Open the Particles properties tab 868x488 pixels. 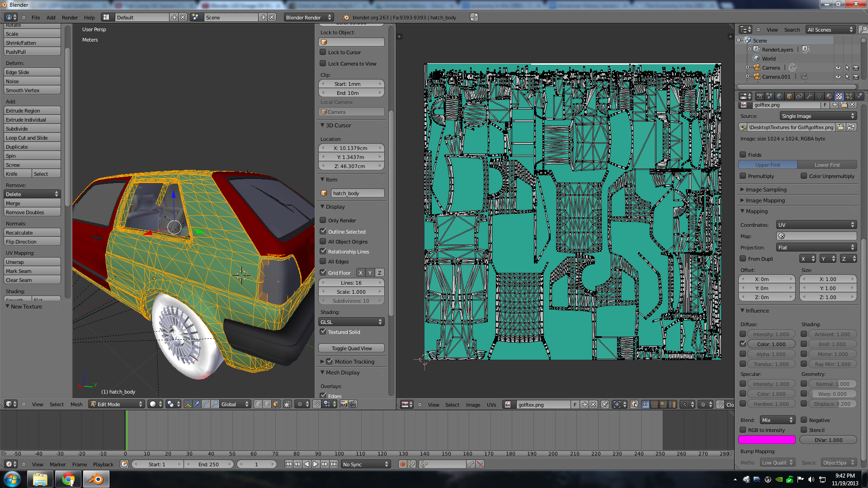tap(849, 96)
